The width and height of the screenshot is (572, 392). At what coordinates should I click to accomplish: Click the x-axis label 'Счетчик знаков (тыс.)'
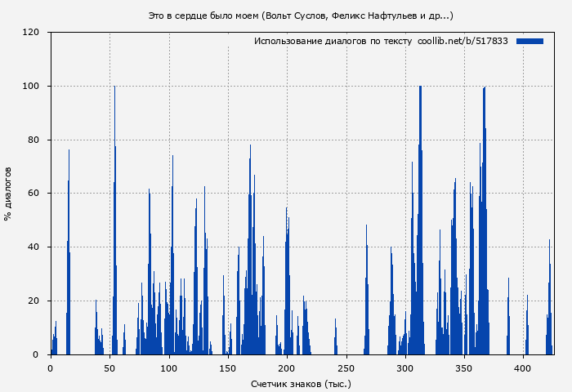pos(301,383)
